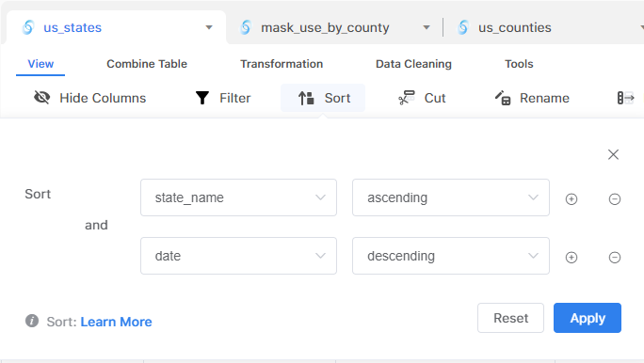Choose the Cut scissors tool

(x=422, y=98)
